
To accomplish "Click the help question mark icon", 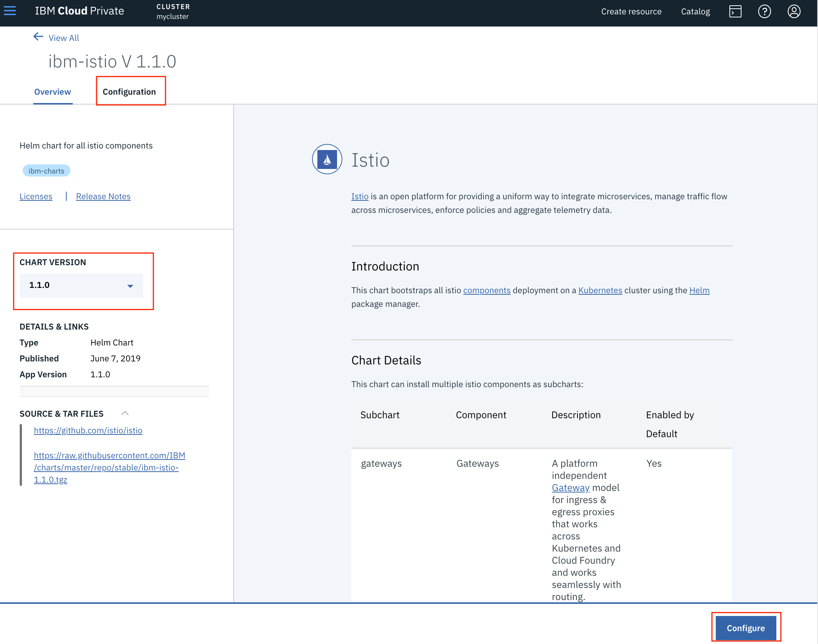I will (765, 11).
